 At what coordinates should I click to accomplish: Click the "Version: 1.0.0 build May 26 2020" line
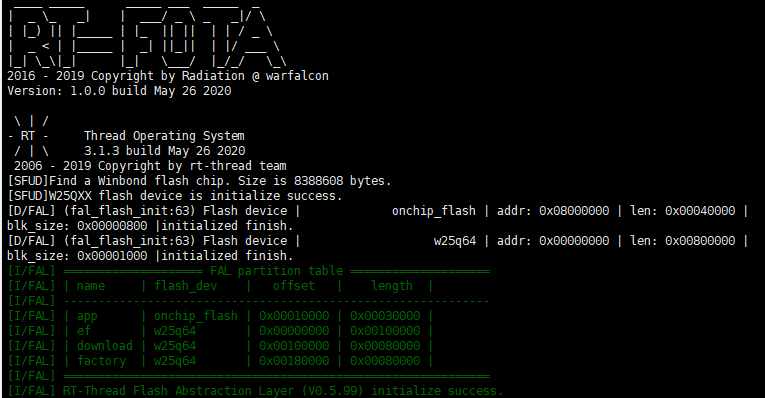coord(119,91)
